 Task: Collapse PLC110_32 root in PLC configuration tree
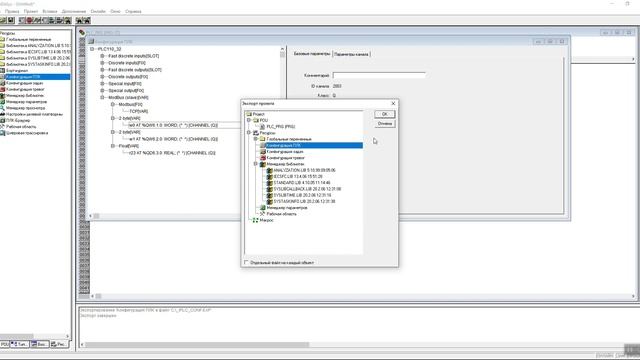point(92,49)
